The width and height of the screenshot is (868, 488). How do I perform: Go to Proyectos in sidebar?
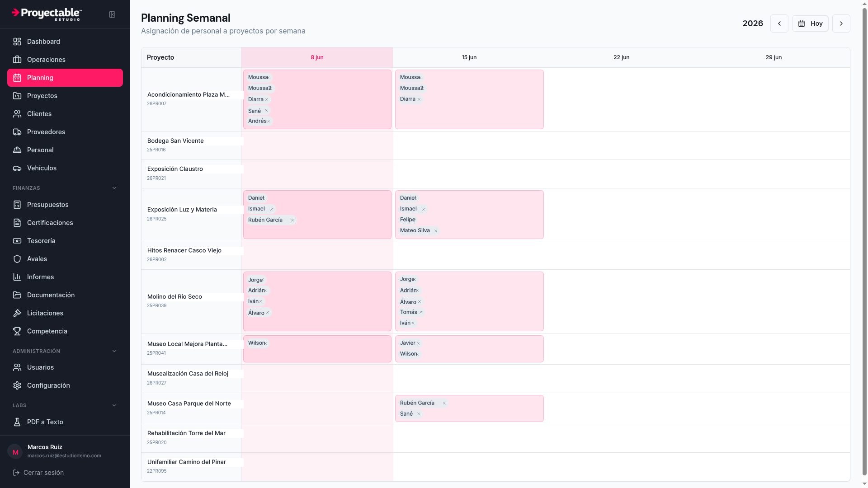(x=65, y=96)
